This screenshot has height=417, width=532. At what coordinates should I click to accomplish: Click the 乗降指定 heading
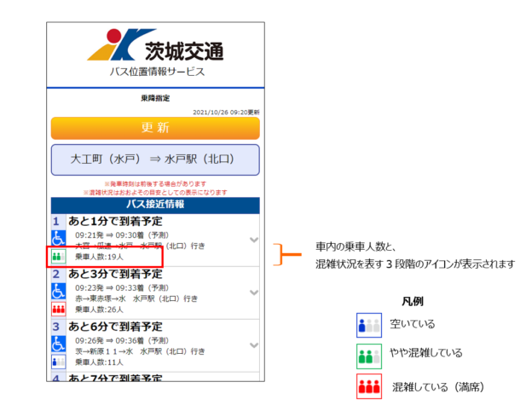(x=154, y=99)
